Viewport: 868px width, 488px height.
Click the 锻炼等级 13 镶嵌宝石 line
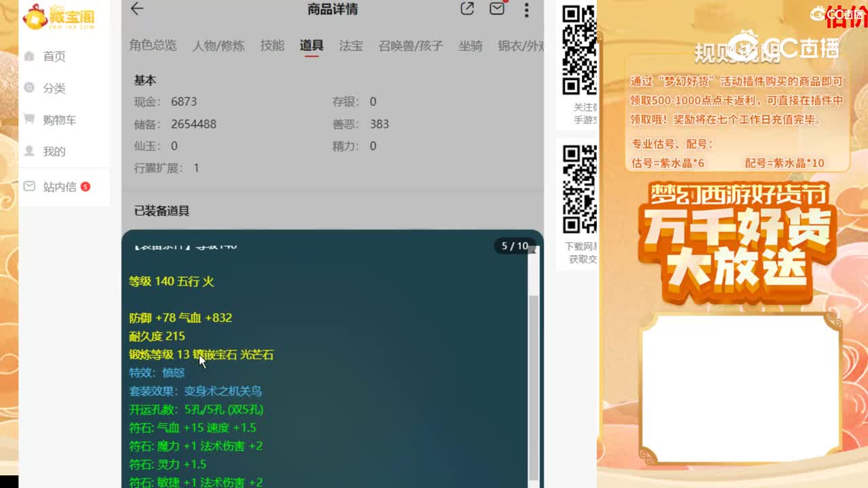(x=201, y=354)
